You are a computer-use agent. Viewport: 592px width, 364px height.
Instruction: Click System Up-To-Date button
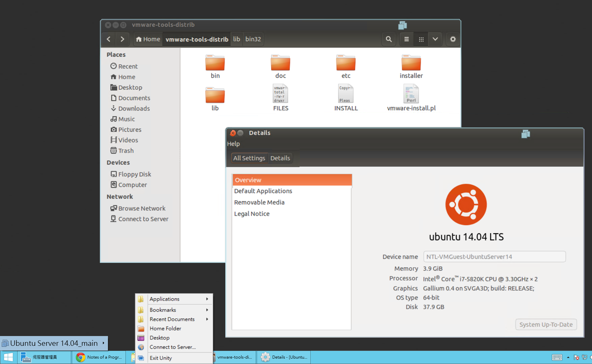click(x=546, y=325)
